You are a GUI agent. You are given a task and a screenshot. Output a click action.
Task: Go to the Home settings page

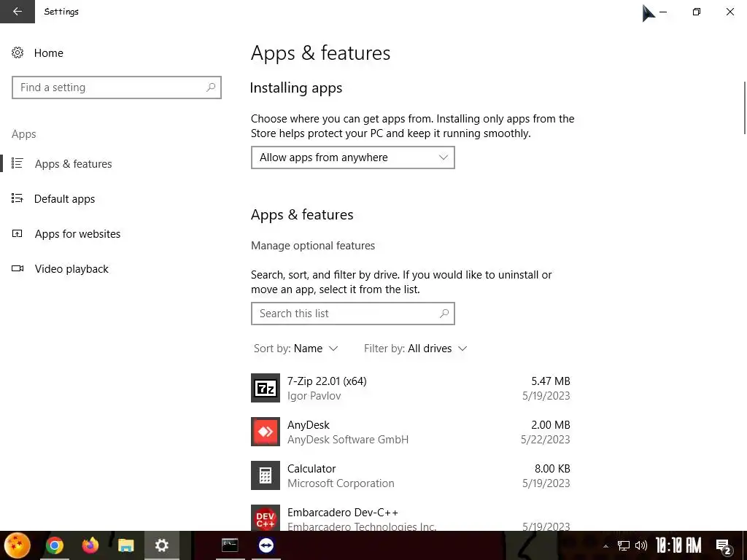49,52
